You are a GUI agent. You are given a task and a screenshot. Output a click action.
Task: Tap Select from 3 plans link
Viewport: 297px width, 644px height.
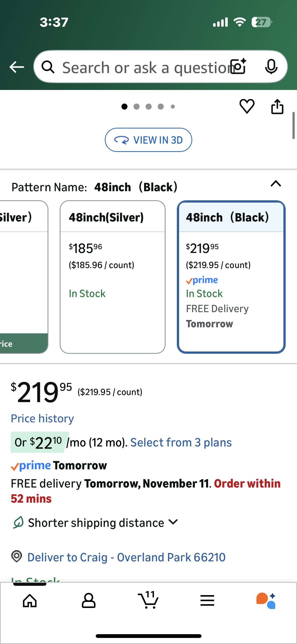pyautogui.click(x=181, y=442)
